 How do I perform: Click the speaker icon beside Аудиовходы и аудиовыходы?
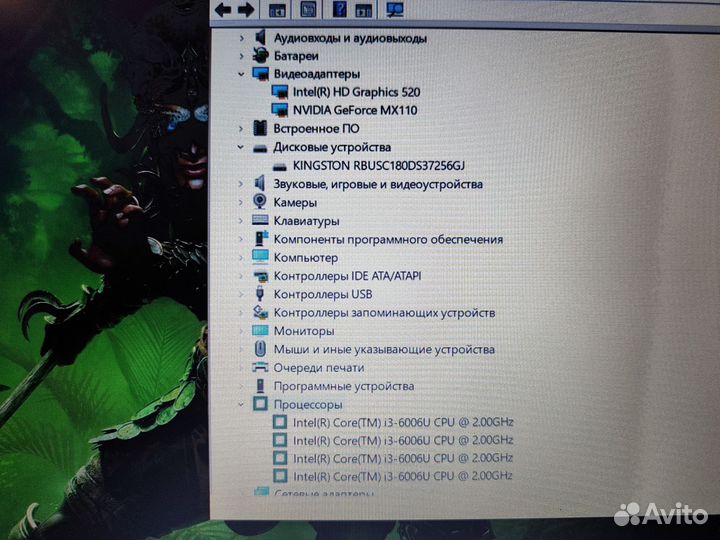(x=260, y=37)
